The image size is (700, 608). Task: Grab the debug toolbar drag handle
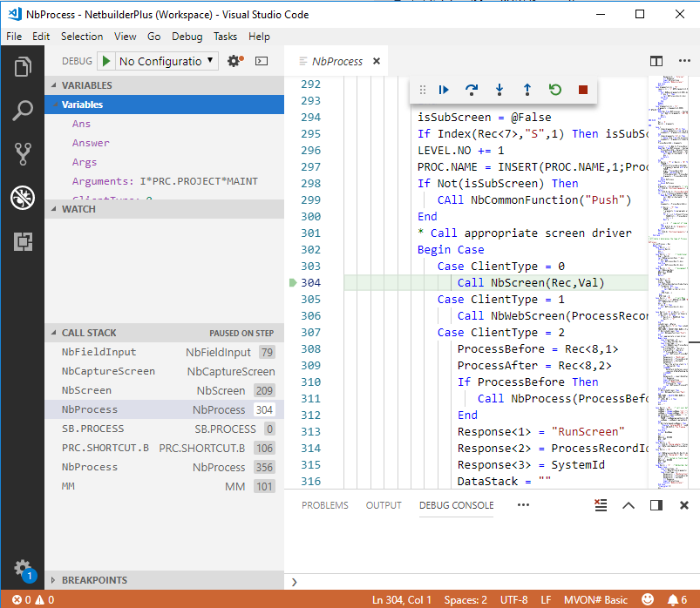tap(422, 90)
